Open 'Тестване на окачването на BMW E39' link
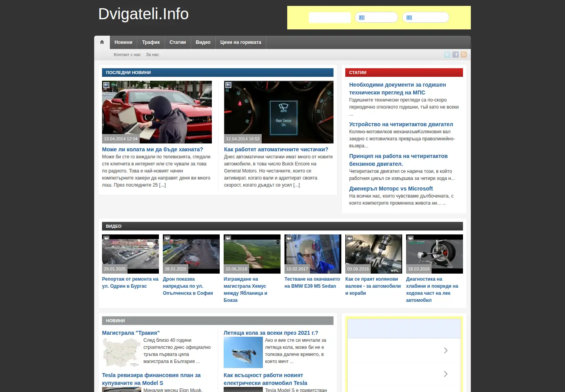The height and width of the screenshot is (392, 565). click(312, 283)
